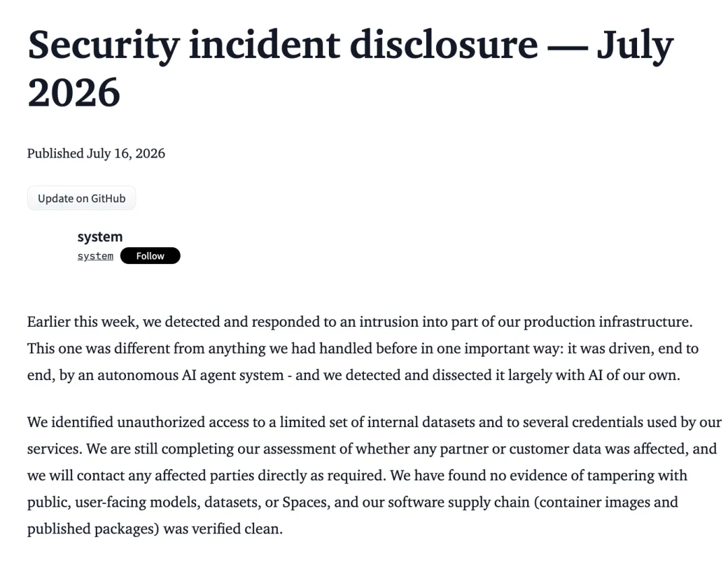The height and width of the screenshot is (574, 728).
Task: Click the parenthetical container images text
Action: click(590, 503)
